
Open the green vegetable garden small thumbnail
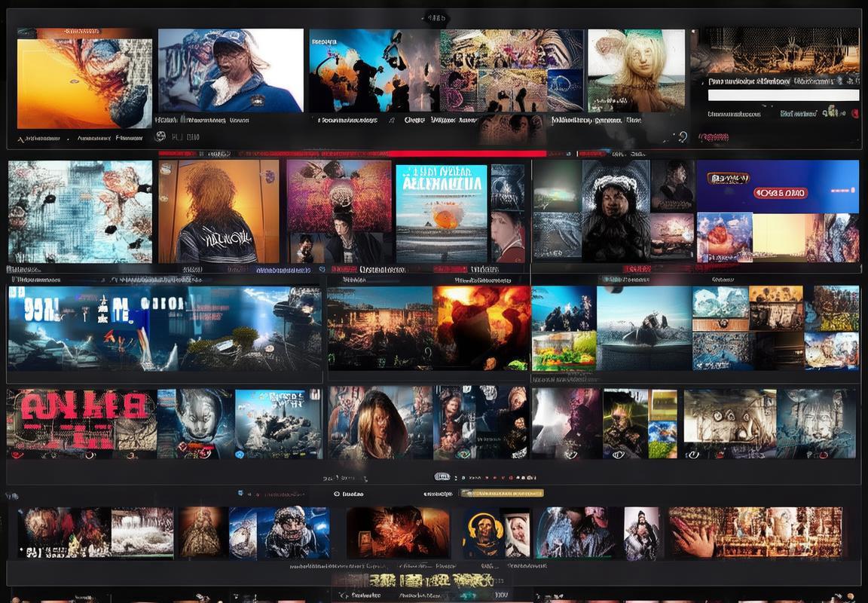click(x=564, y=351)
